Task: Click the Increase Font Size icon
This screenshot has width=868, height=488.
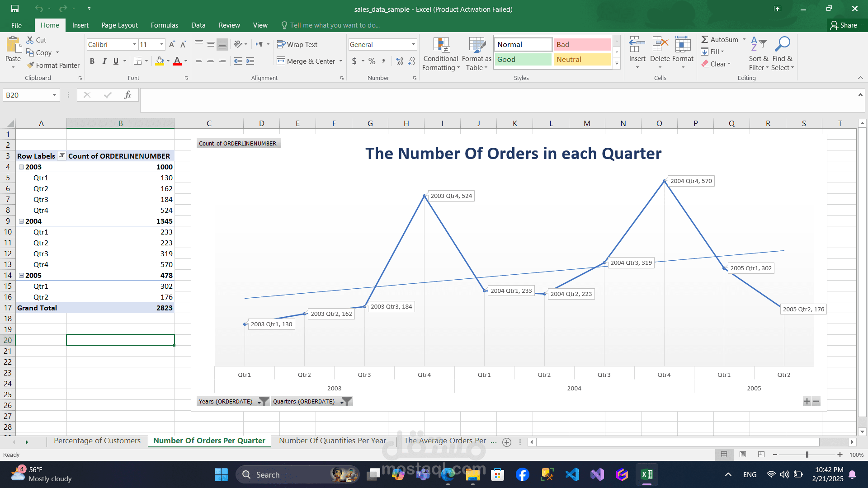Action: point(172,44)
